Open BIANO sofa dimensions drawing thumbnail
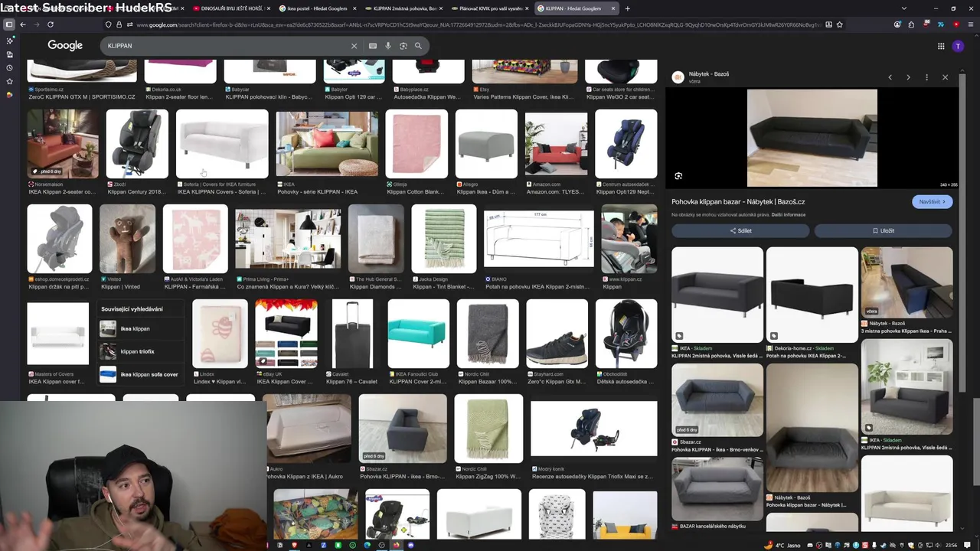Screen dimensions: 980x551 (x=539, y=239)
